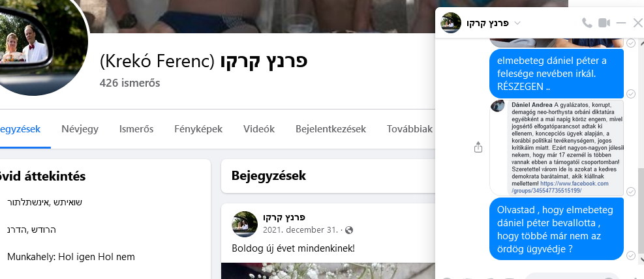
Task: Click delivered checkmark of last message
Action: [631, 256]
